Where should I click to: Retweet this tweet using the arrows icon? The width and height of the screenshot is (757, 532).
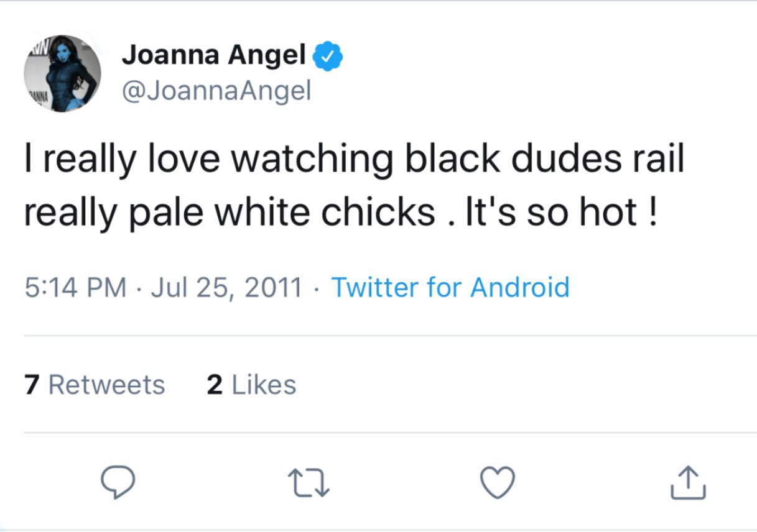309,483
